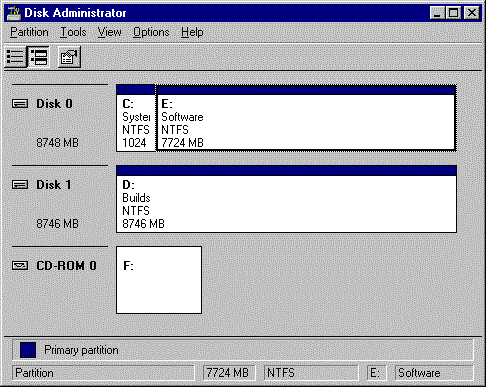Close the Disk Administrator window
The height and width of the screenshot is (387, 486).
click(x=472, y=13)
